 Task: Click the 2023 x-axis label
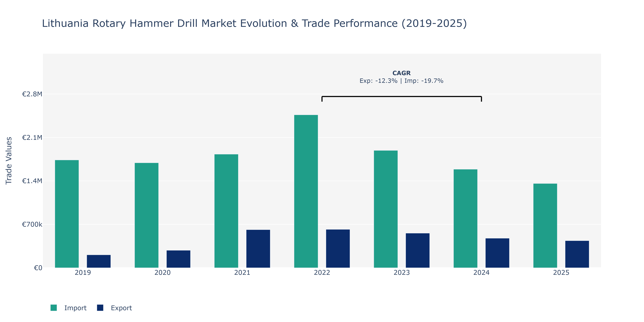point(402,272)
